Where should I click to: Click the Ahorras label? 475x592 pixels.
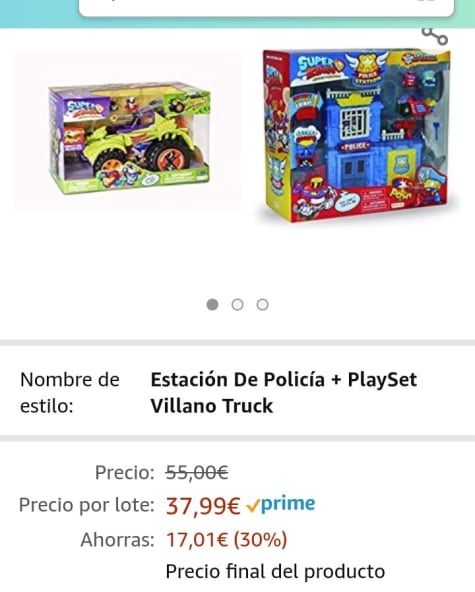[x=117, y=540]
